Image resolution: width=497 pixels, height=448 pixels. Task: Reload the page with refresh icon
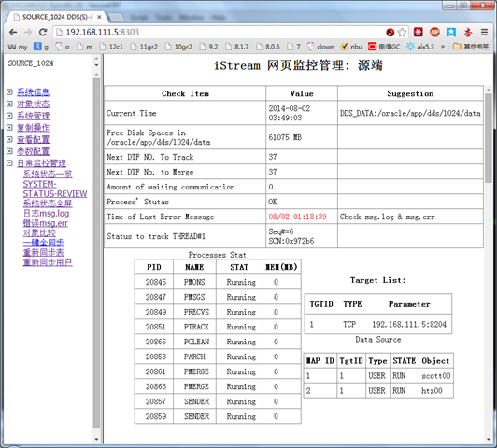[43, 33]
